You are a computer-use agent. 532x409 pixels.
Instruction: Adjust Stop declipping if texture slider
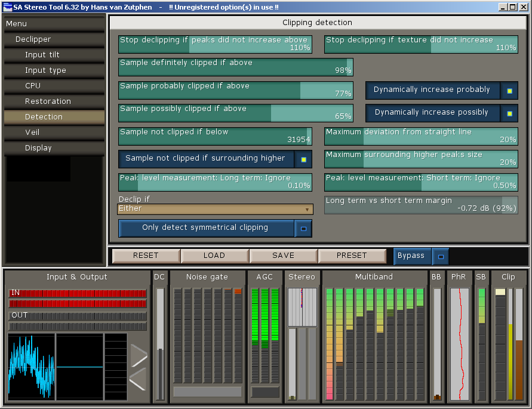coord(421,44)
